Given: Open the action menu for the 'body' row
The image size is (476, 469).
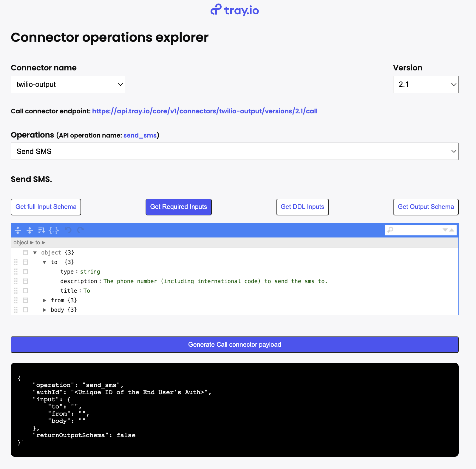Looking at the screenshot, I should click(x=25, y=310).
